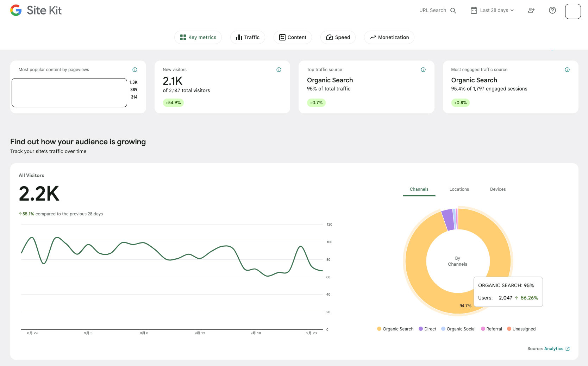Click the URL Search magnifier icon

point(453,11)
